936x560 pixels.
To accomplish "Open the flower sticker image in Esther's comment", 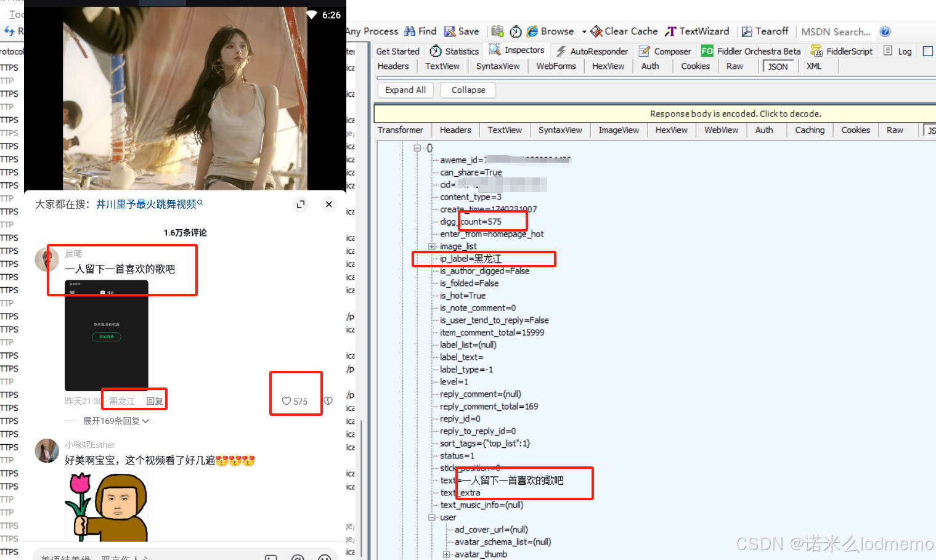I will (107, 507).
